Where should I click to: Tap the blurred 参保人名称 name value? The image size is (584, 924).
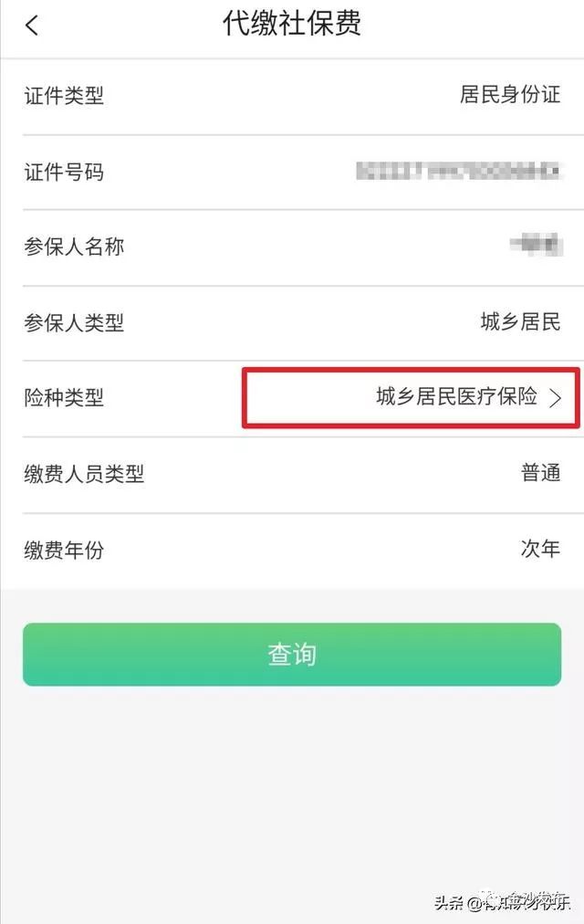pyautogui.click(x=537, y=245)
